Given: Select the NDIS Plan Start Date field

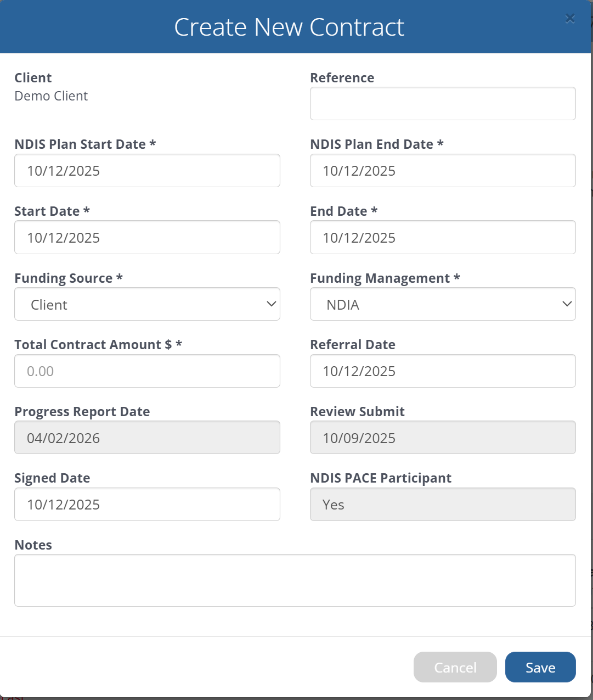Looking at the screenshot, I should point(147,171).
